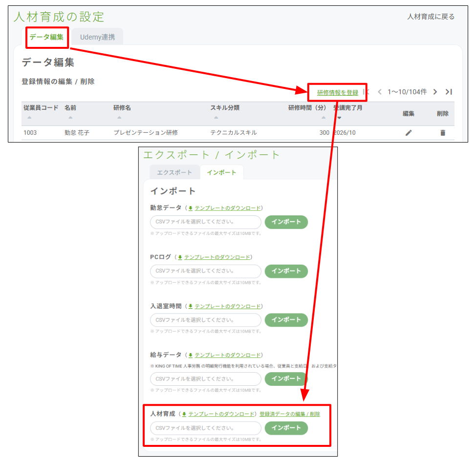Switch to the エクスポート tab

pyautogui.click(x=174, y=172)
